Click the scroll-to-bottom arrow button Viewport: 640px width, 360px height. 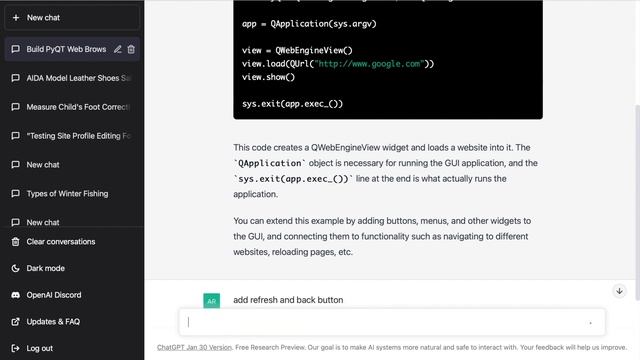[x=619, y=291]
